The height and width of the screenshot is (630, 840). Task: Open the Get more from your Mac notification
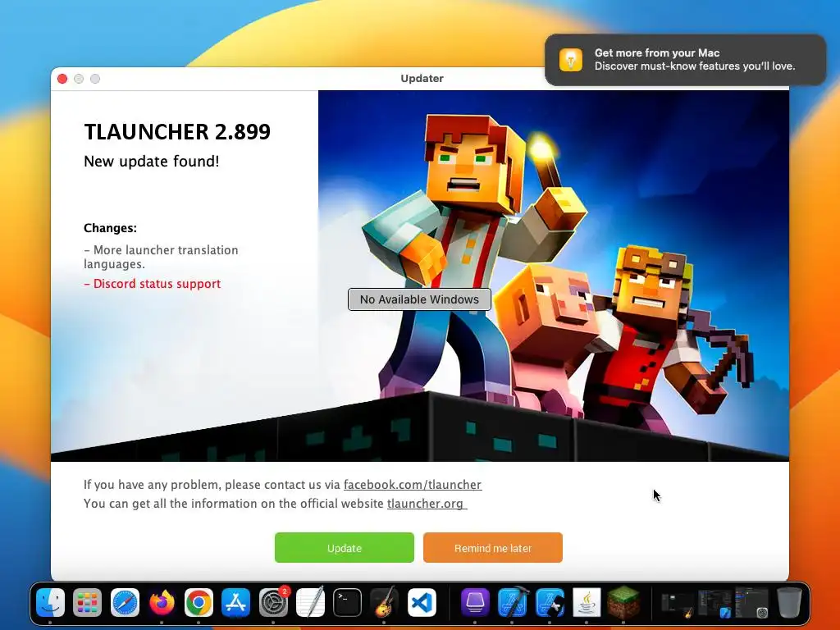(x=685, y=59)
